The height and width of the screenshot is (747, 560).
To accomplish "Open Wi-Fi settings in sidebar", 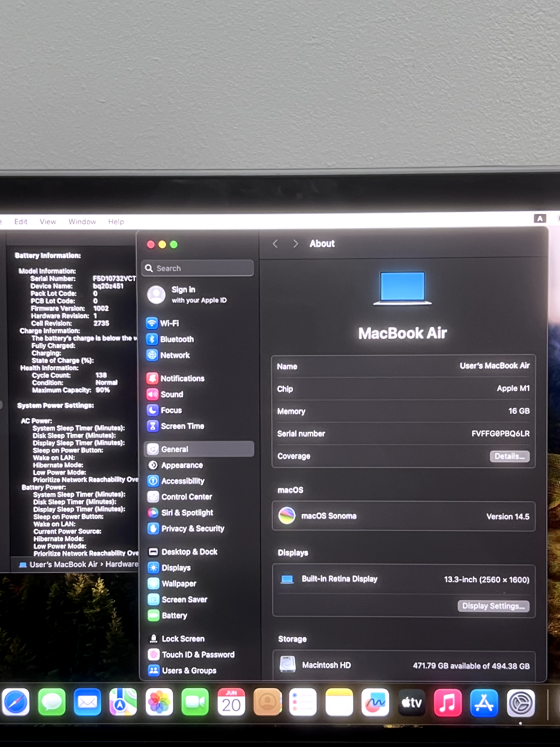I will [169, 323].
